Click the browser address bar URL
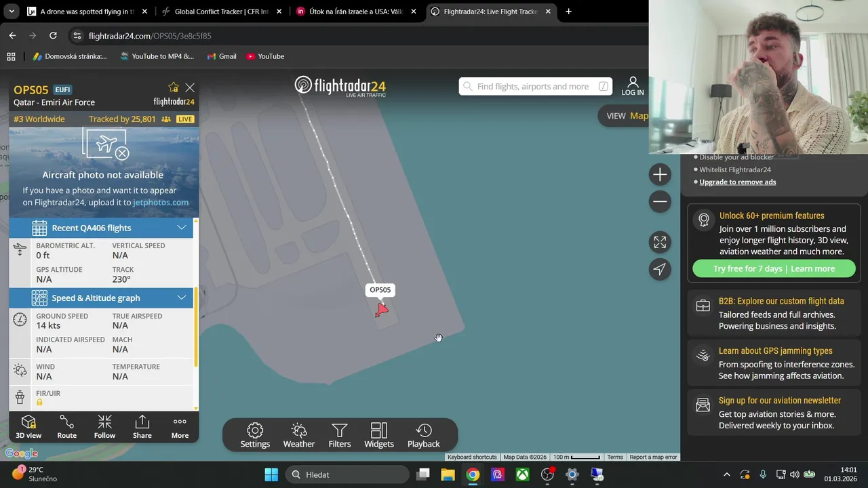The image size is (868, 488). 150,36
